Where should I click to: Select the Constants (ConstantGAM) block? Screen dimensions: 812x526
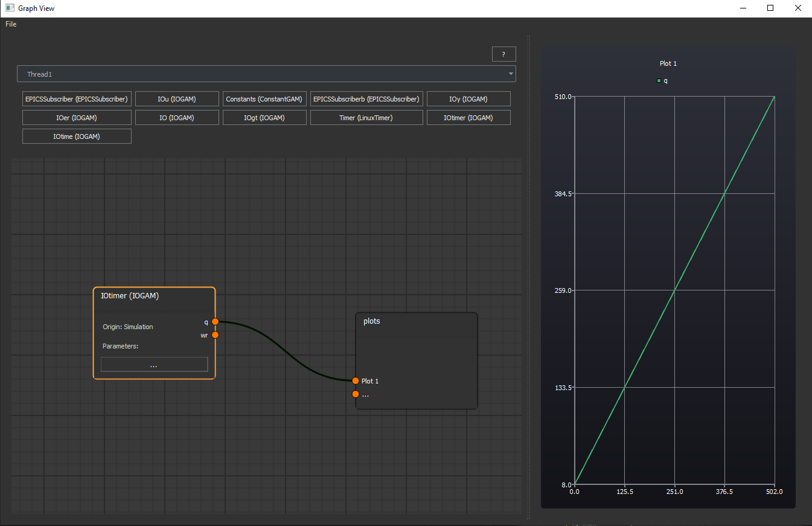[x=264, y=98]
